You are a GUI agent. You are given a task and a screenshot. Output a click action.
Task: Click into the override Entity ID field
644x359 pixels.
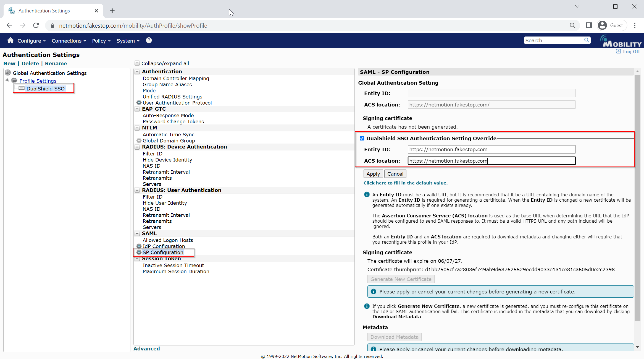[491, 149]
